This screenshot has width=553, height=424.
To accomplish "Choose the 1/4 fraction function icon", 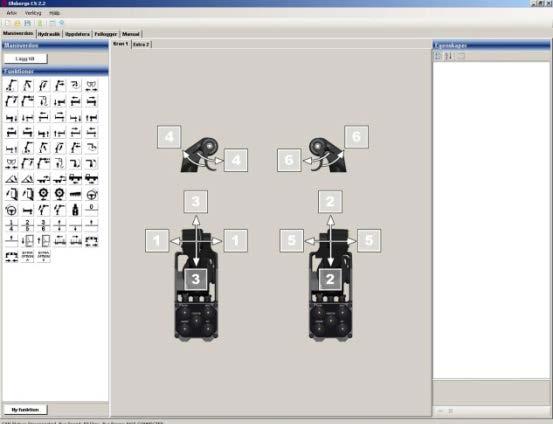I will click(12, 225).
